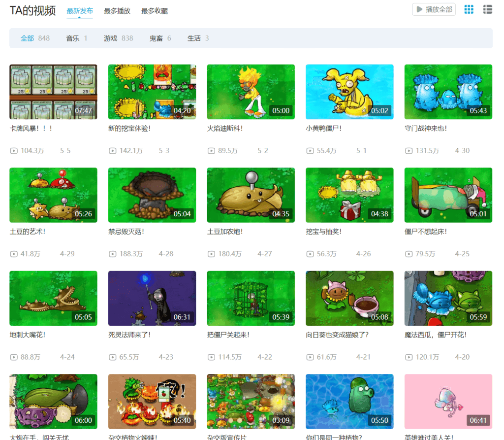Open the 小黄鸭僵尸 video thumbnail
Viewport: 504px width, 440px height.
coord(349,92)
